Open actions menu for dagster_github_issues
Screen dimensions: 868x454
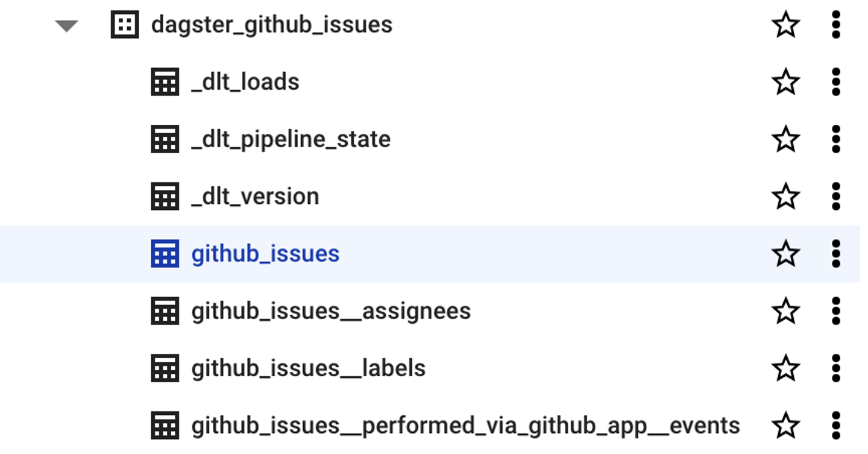837,25
